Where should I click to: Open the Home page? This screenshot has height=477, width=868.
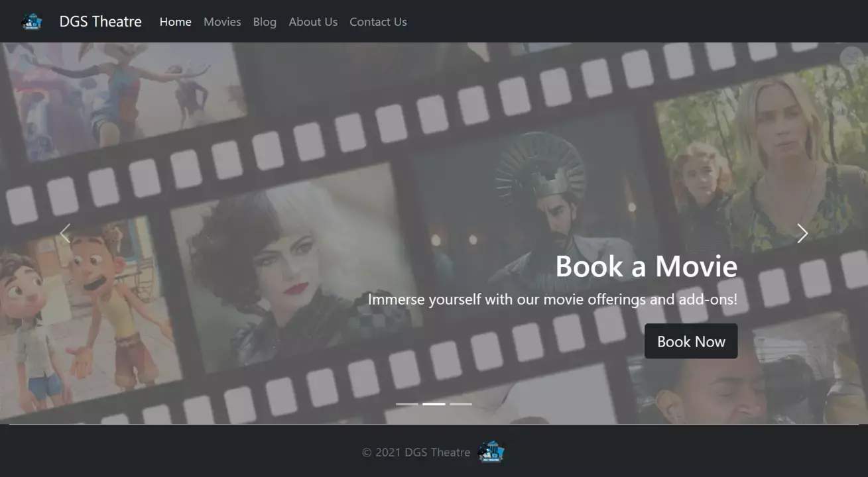[175, 22]
